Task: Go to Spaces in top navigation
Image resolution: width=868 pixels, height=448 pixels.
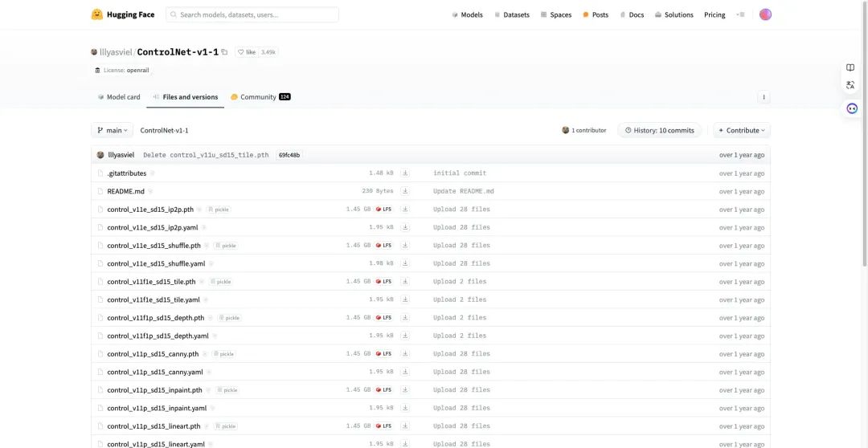Action: pyautogui.click(x=556, y=15)
